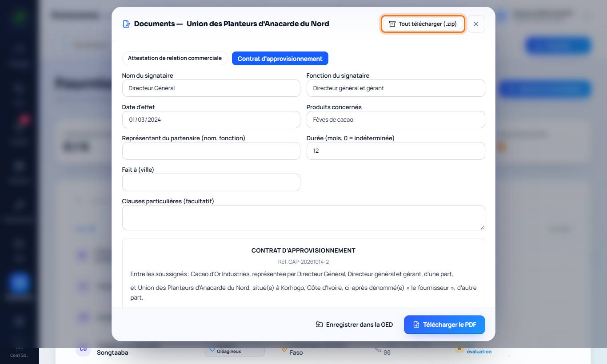This screenshot has height=364, width=607.
Task: Select the reference Réf. CAP-20261014-2
Action: (303, 262)
